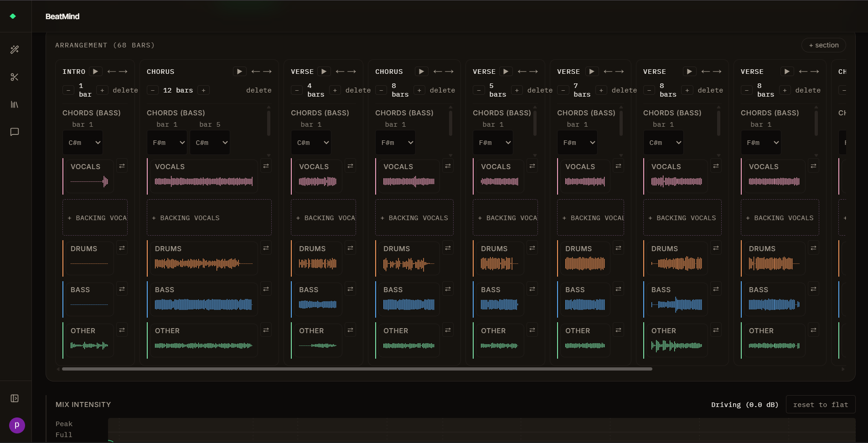Reset mix intensity with reset to flat
This screenshot has width=868, height=443.
point(821,405)
